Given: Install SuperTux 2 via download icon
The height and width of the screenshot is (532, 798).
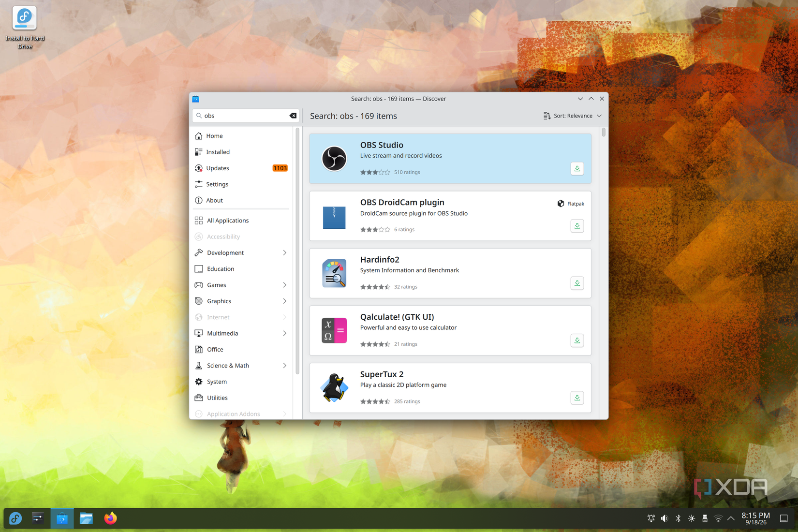Looking at the screenshot, I should [577, 398].
